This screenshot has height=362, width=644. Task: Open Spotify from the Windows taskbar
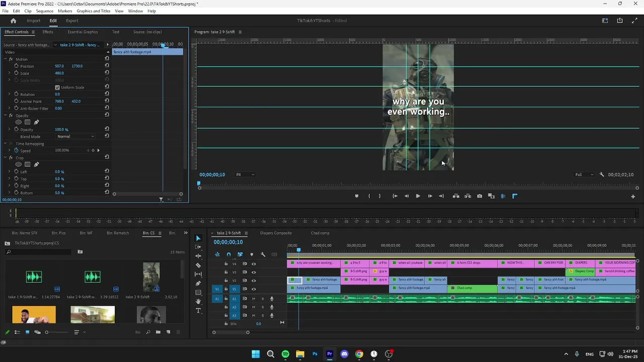[x=285, y=354]
